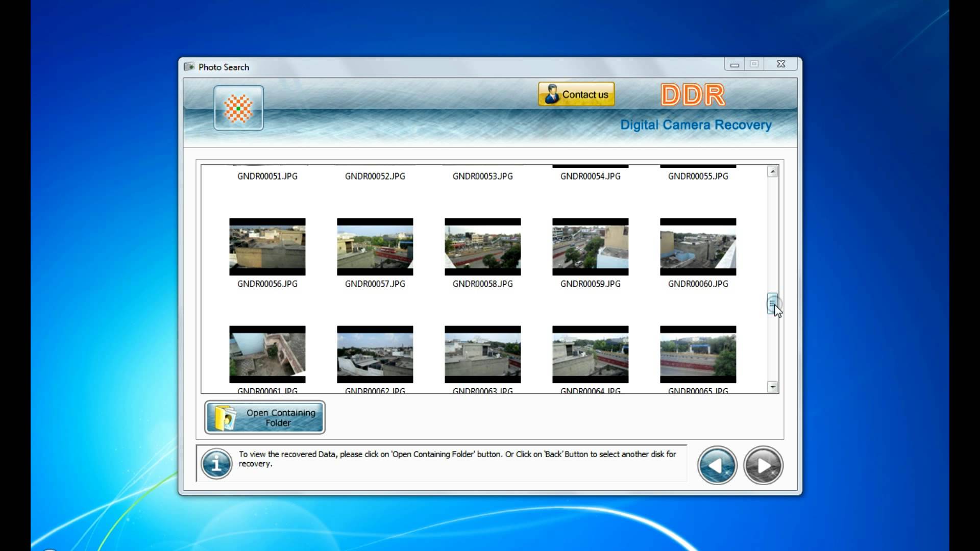Open Containing Folder button

pyautogui.click(x=265, y=417)
